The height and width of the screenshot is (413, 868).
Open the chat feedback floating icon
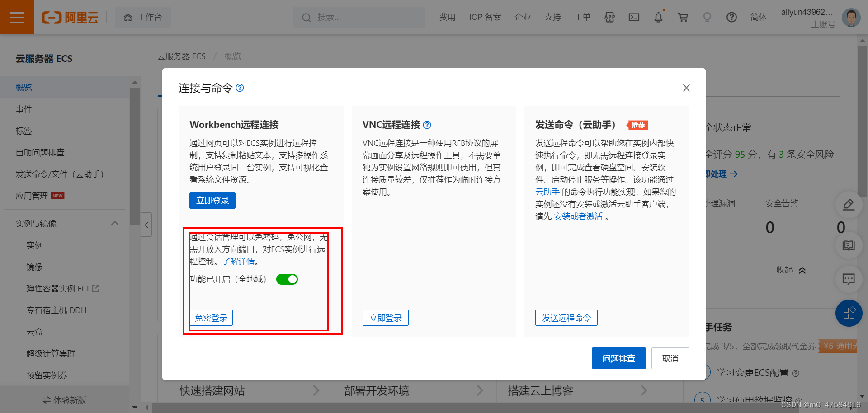coord(849,279)
